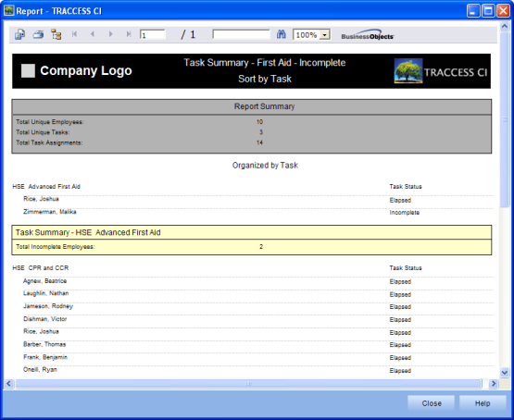
Task: Click HSE Advanced First Aid group header
Action: [46, 187]
